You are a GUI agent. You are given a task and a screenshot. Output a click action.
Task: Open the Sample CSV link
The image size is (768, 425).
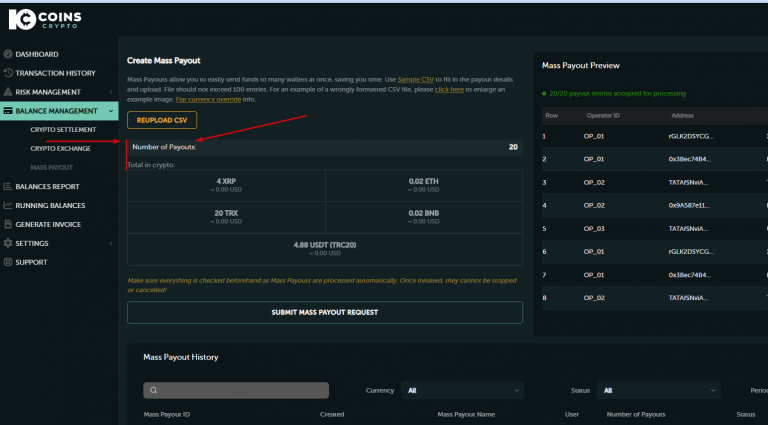pos(415,79)
